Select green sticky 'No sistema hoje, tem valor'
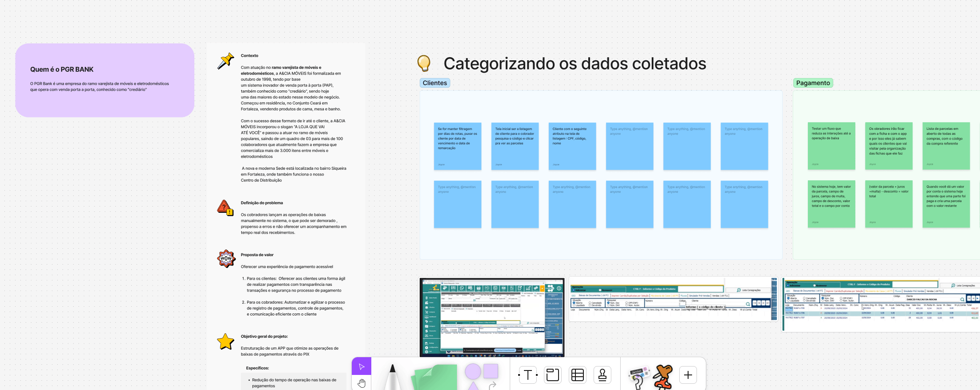Screen dimensions: 980x390 pos(831,204)
